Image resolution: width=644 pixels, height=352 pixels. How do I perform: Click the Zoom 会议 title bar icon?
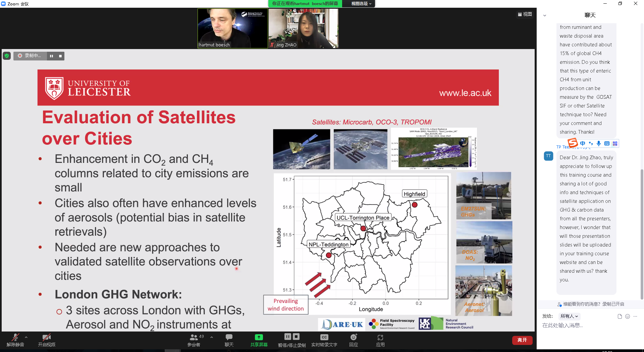pyautogui.click(x=3, y=4)
